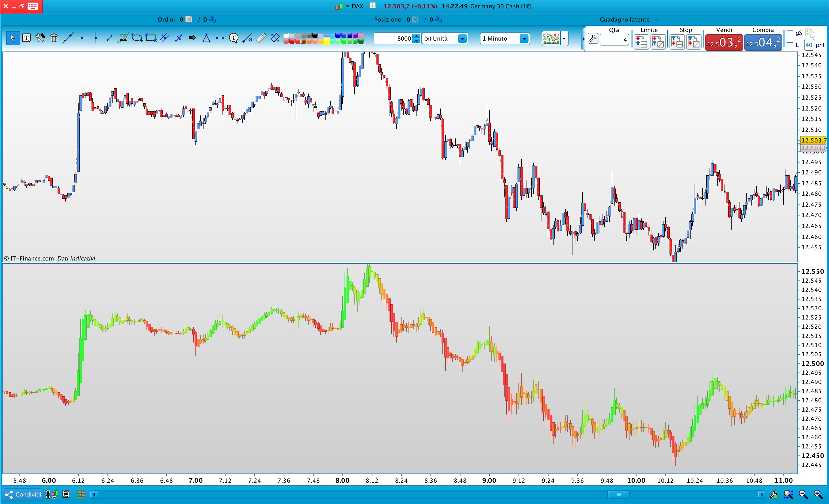Expand the (x) Unità dropdown

(463, 39)
